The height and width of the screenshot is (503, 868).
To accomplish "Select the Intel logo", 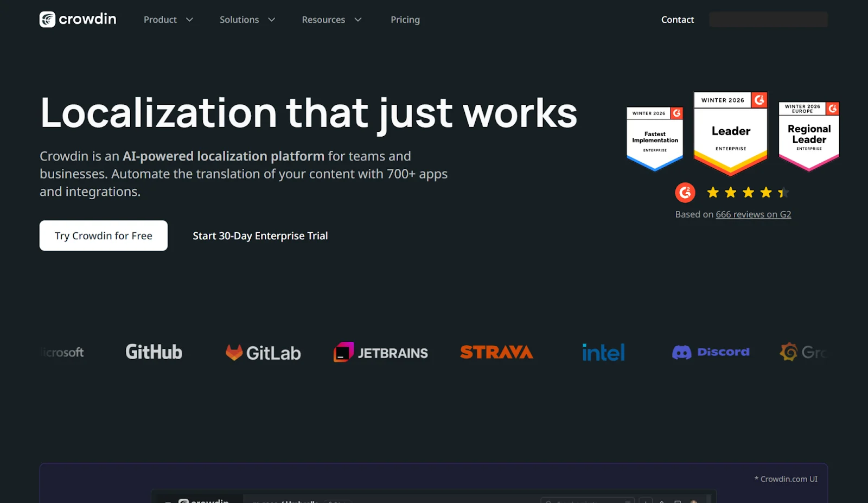I will pyautogui.click(x=603, y=352).
